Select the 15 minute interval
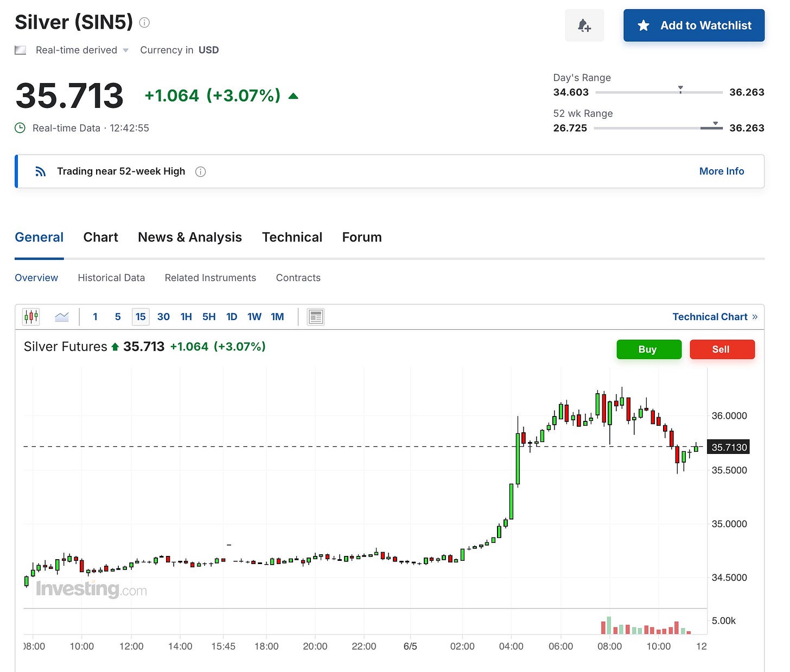 (x=141, y=317)
